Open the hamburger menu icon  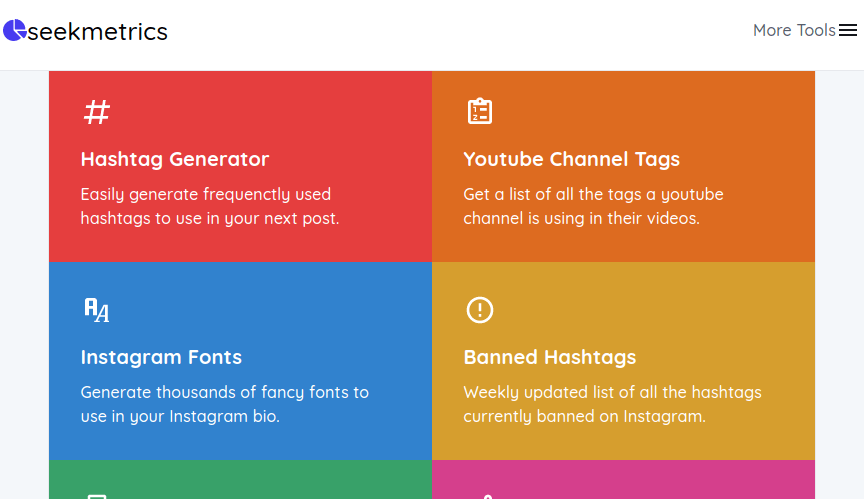848,30
